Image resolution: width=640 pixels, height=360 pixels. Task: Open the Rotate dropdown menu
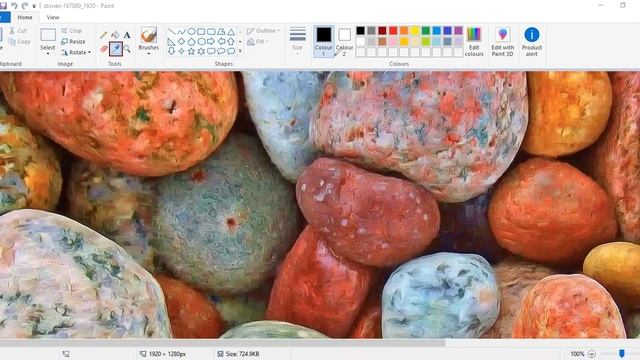coord(76,52)
